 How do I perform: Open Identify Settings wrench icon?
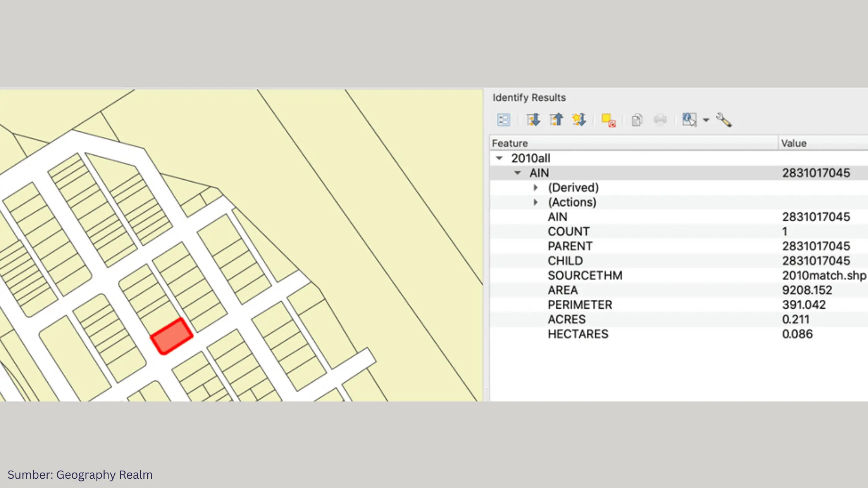click(x=723, y=120)
